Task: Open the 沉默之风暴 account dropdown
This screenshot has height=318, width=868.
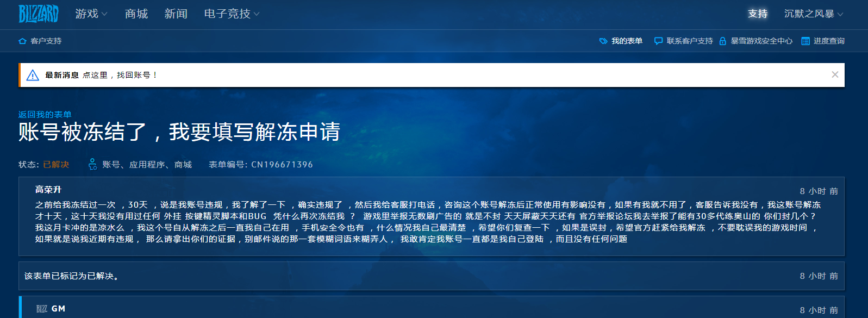Action: click(814, 14)
